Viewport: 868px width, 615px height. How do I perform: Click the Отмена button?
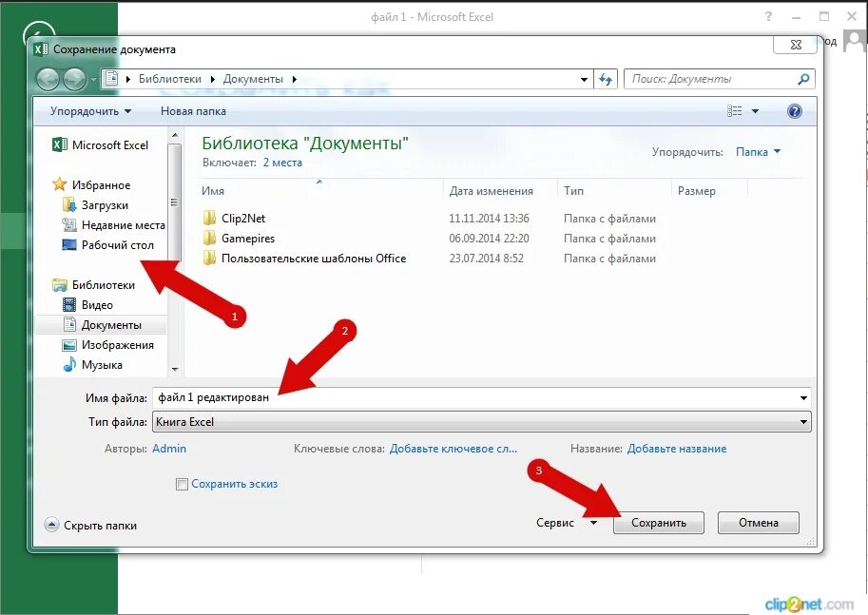tap(759, 523)
